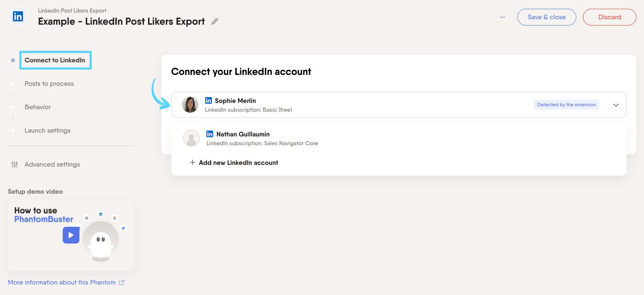Click the Advanced settings sliders icon

coord(15,164)
